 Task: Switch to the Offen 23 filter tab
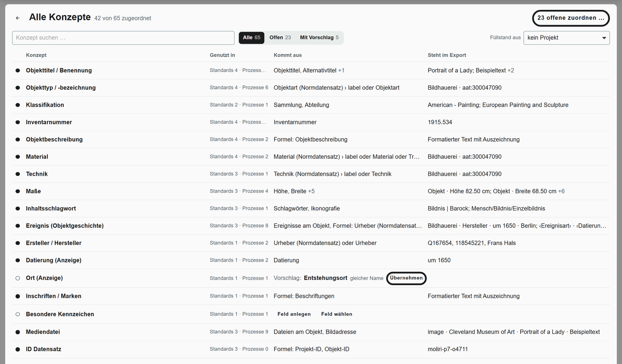coord(280,38)
